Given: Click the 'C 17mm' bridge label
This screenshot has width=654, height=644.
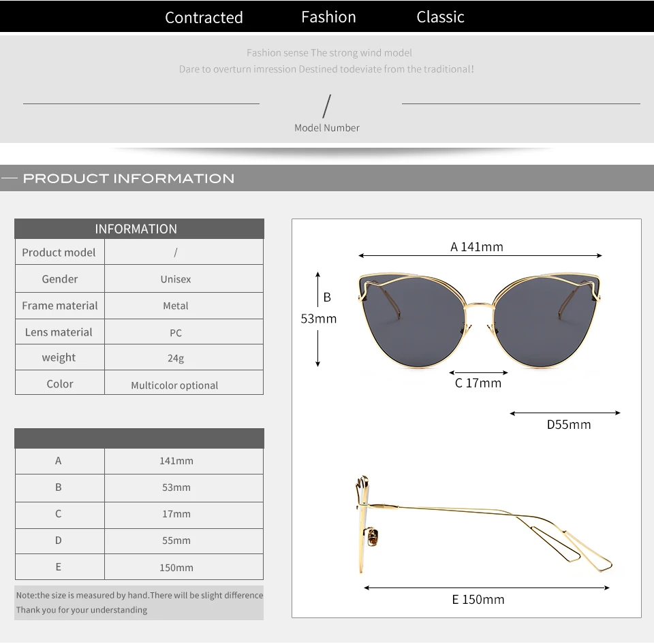Looking at the screenshot, I should tap(478, 383).
